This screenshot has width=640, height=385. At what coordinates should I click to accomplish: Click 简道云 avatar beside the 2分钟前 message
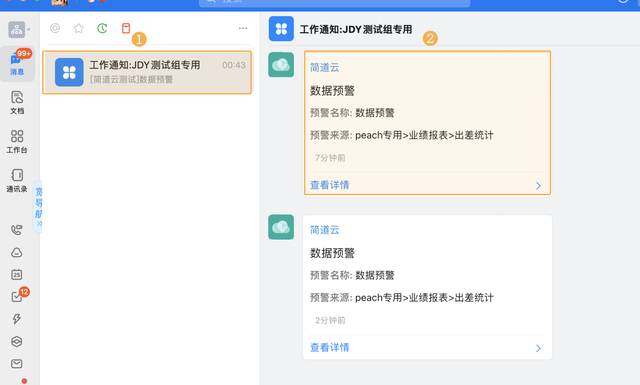(x=281, y=227)
